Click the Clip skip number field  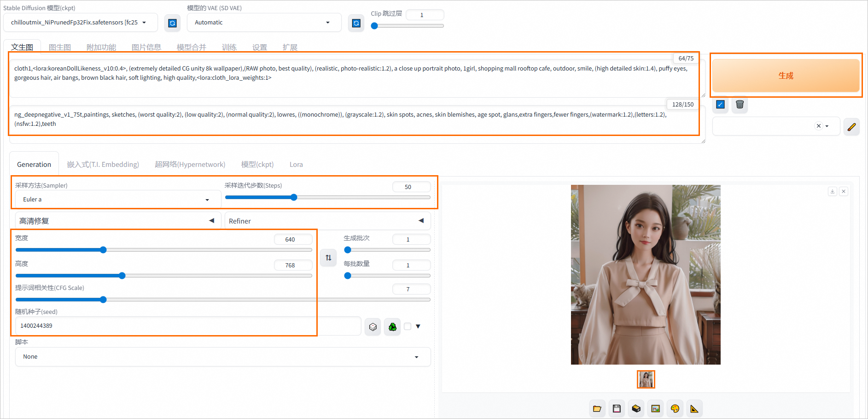tap(425, 15)
